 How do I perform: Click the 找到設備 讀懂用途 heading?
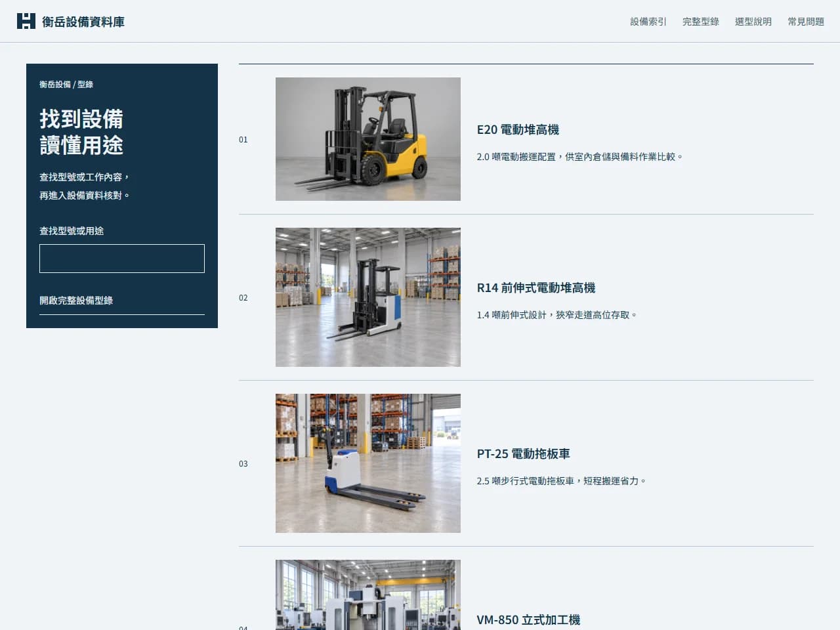tap(81, 132)
